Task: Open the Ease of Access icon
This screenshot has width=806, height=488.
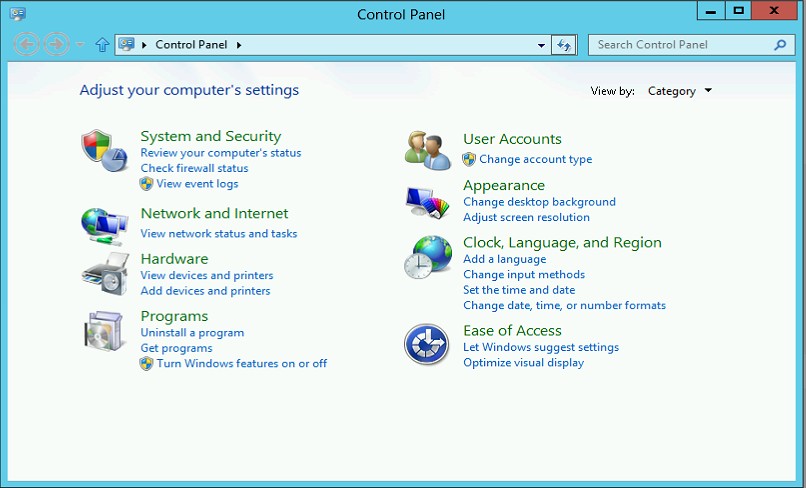Action: click(x=427, y=344)
